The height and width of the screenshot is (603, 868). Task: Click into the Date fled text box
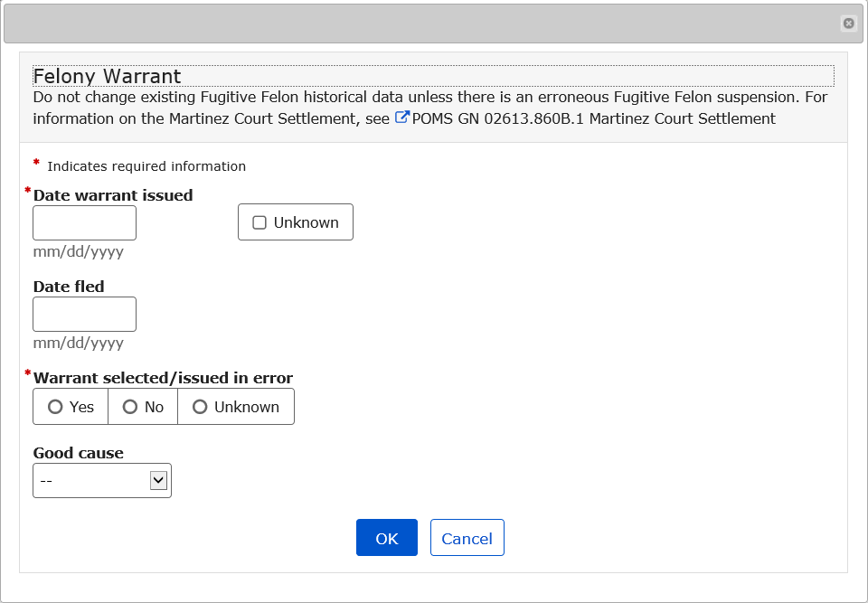pos(84,314)
